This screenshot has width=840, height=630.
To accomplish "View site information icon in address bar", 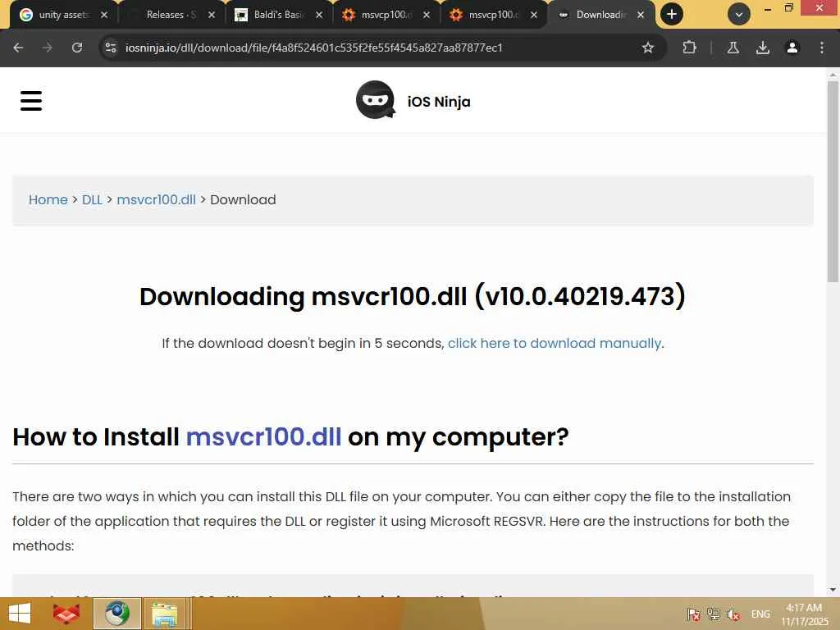I will tap(111, 48).
